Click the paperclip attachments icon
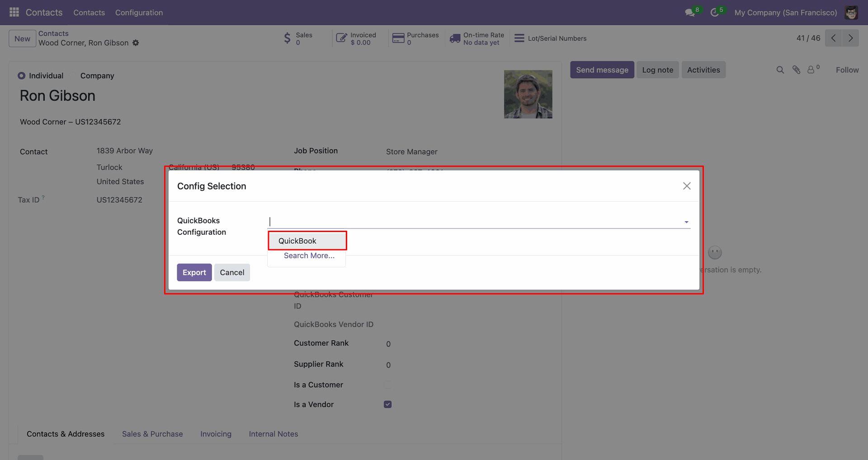Image resolution: width=868 pixels, height=460 pixels. pos(796,70)
